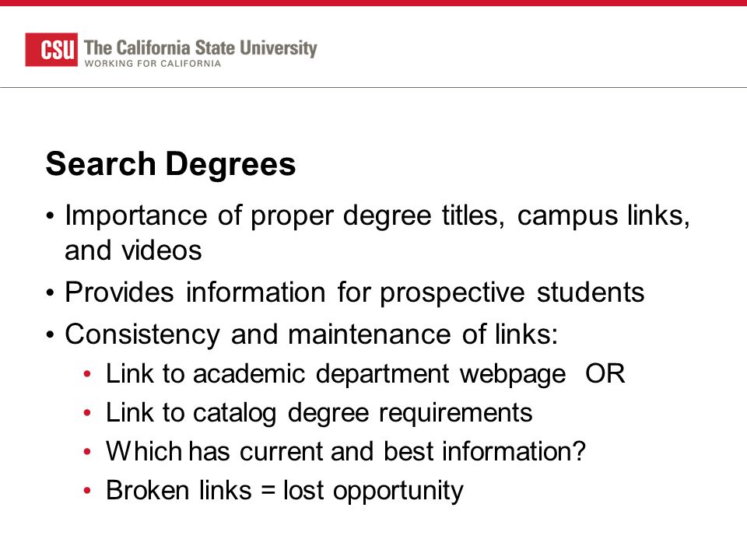Click the red bullet before 'Link to academic'
Viewport: 747px width, 560px height.
86,374
